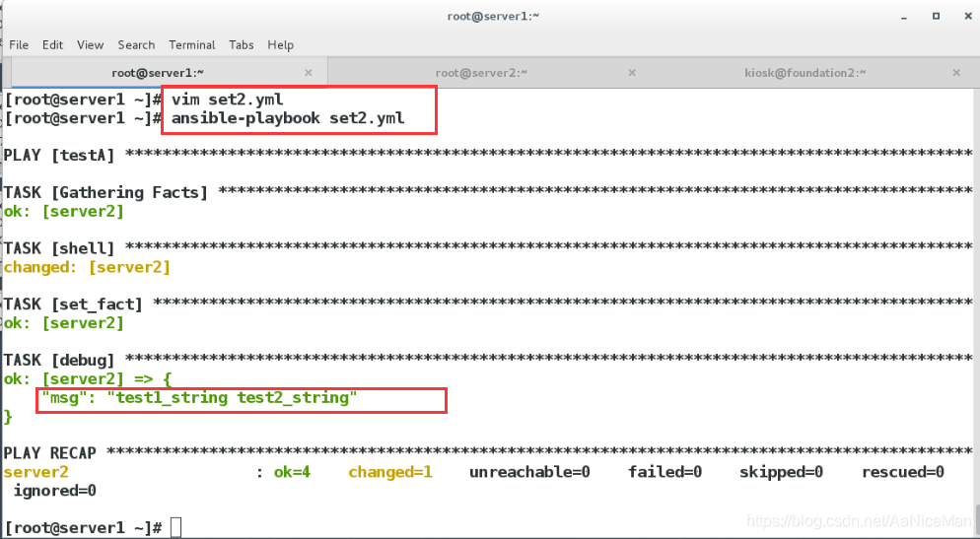Click the 'failed=0' recap value
Image resolution: width=980 pixels, height=539 pixels.
pos(665,472)
